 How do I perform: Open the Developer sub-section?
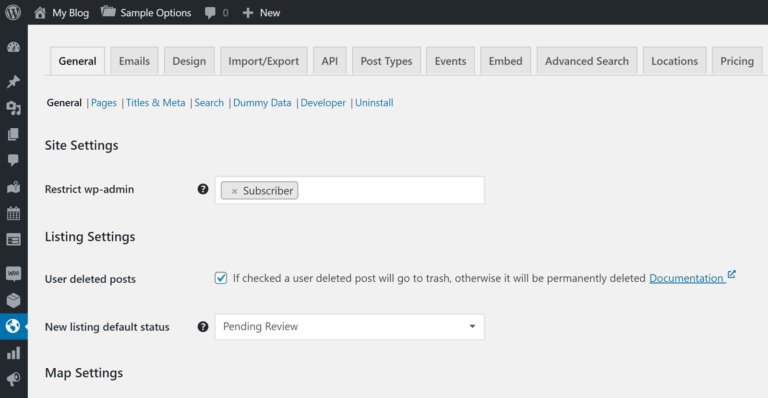323,103
